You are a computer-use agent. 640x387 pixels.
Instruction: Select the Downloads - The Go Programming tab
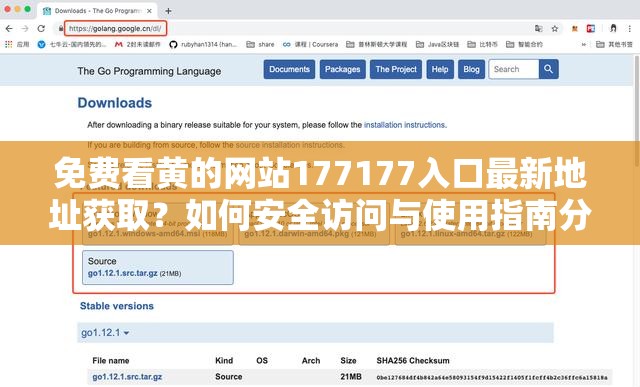[x=97, y=11]
